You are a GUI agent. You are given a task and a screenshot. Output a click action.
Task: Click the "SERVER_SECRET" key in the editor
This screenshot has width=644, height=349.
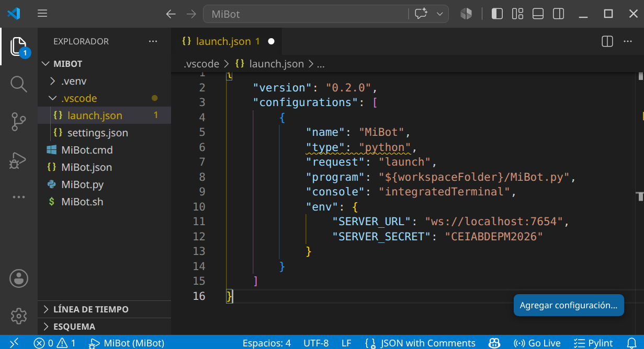click(x=381, y=237)
